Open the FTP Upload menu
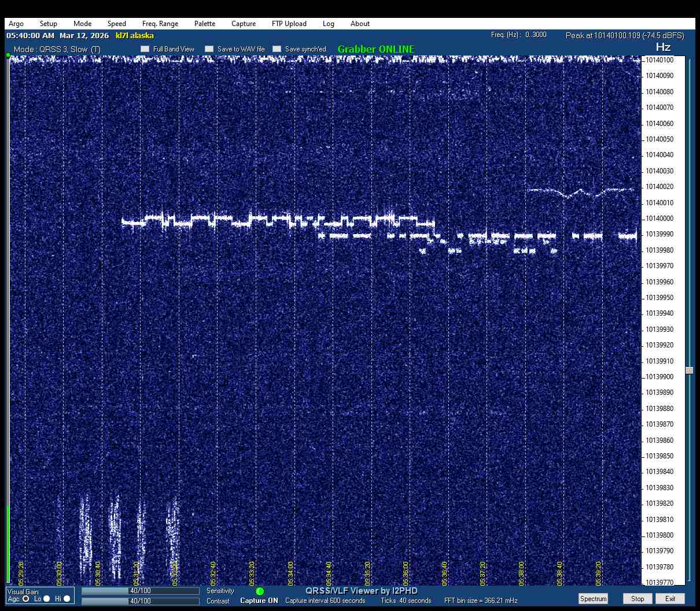This screenshot has width=700, height=611. 289,24
